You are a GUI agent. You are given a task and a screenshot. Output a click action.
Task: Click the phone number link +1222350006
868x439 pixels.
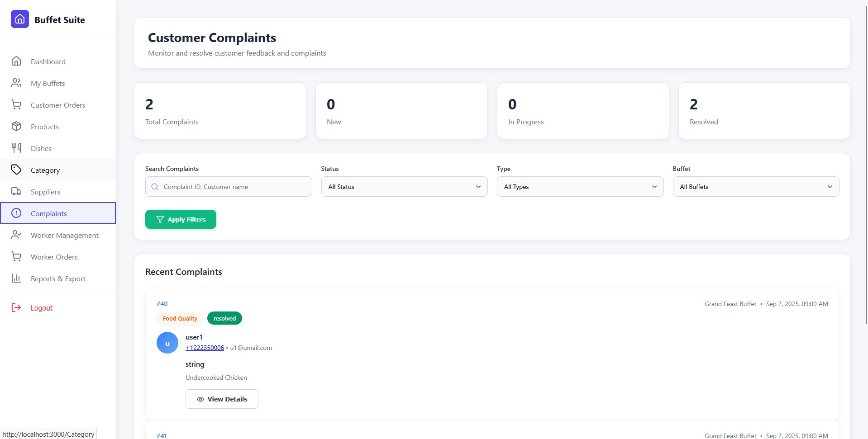click(x=205, y=348)
